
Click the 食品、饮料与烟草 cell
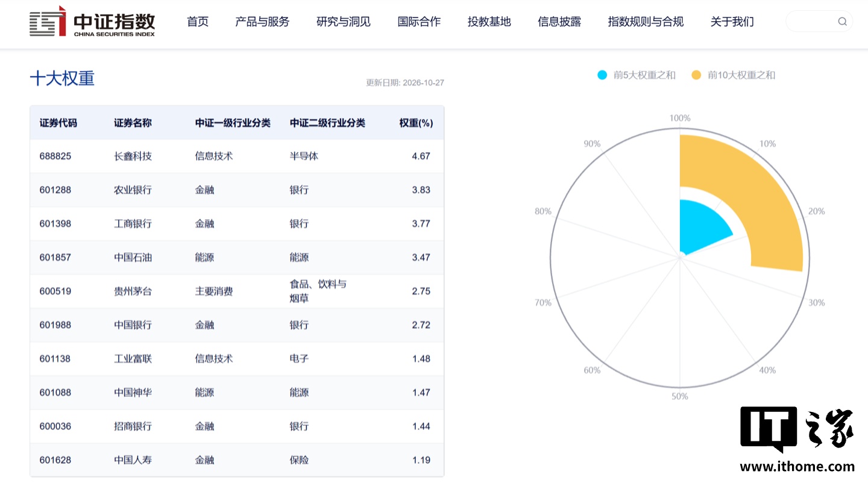pyautogui.click(x=318, y=291)
